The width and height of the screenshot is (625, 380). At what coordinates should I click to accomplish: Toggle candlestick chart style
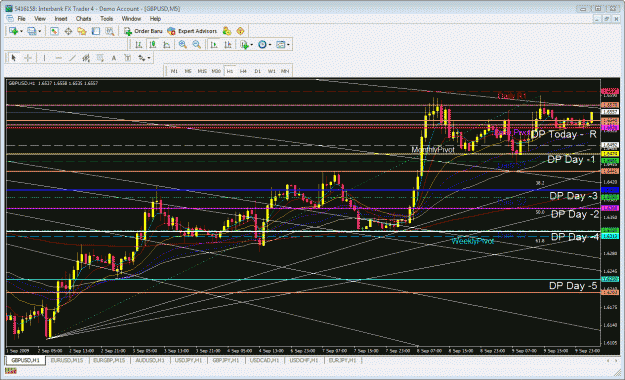tap(152, 45)
